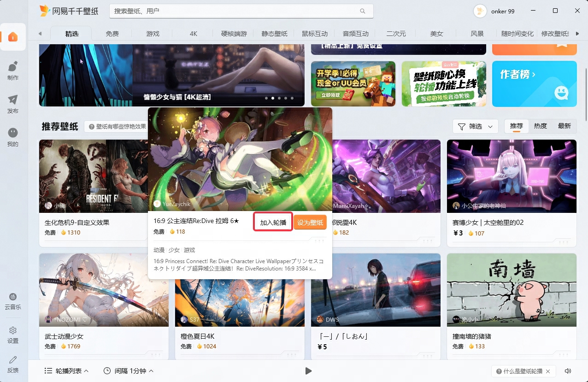Select the 静态壁纸 tab

click(x=274, y=34)
